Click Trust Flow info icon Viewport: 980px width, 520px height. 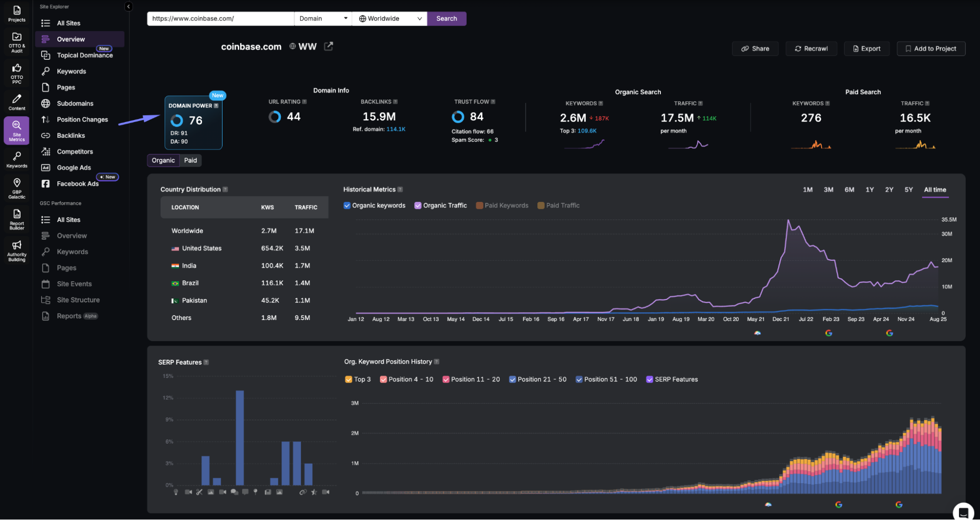(x=493, y=101)
